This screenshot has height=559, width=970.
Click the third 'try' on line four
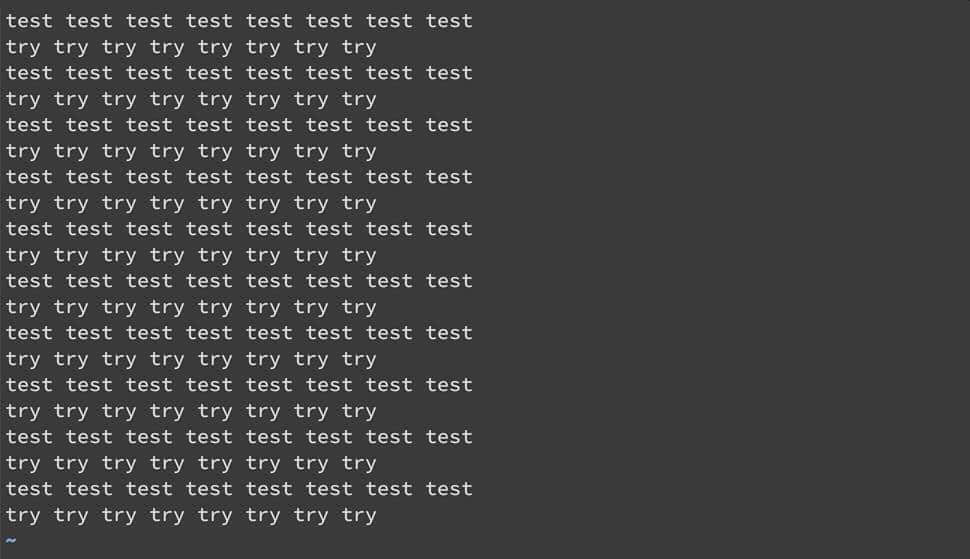click(119, 99)
